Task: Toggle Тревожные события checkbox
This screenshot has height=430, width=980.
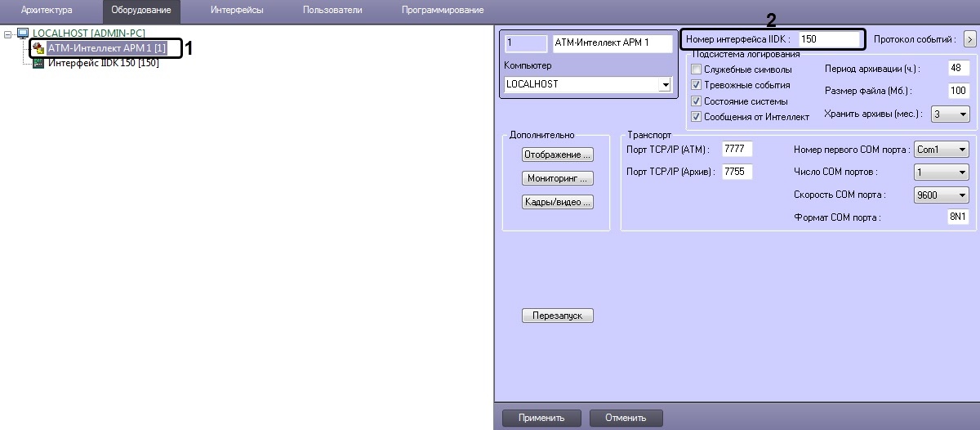Action: [697, 85]
